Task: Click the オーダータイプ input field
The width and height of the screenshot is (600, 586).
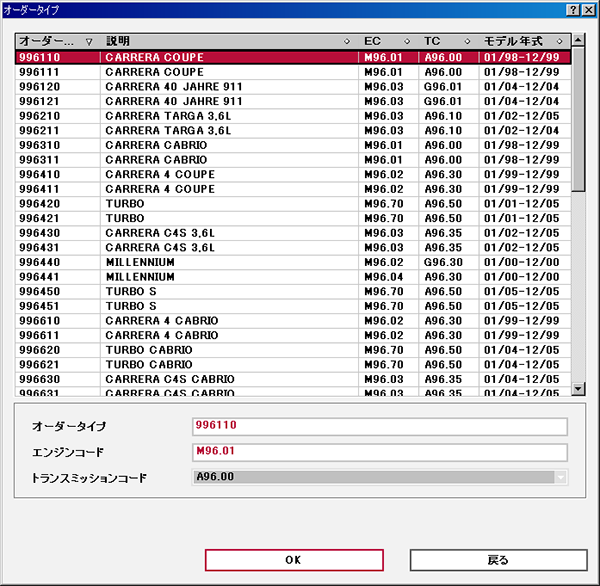Action: coord(380,426)
